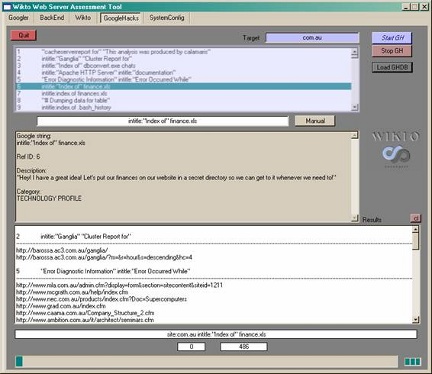Screen dimensions: 432x374
Task: Select query 1 cacheserverreport row
Action: click(x=183, y=52)
